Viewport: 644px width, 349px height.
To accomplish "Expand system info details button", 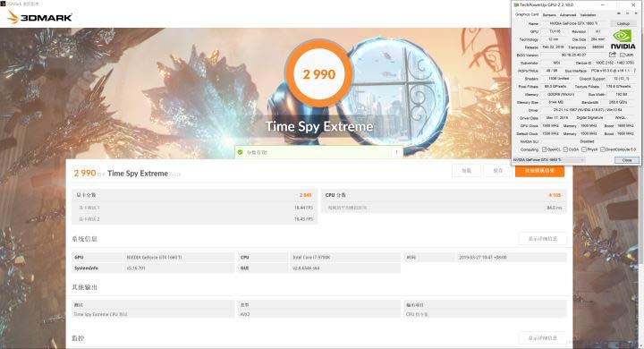I will coord(543,239).
